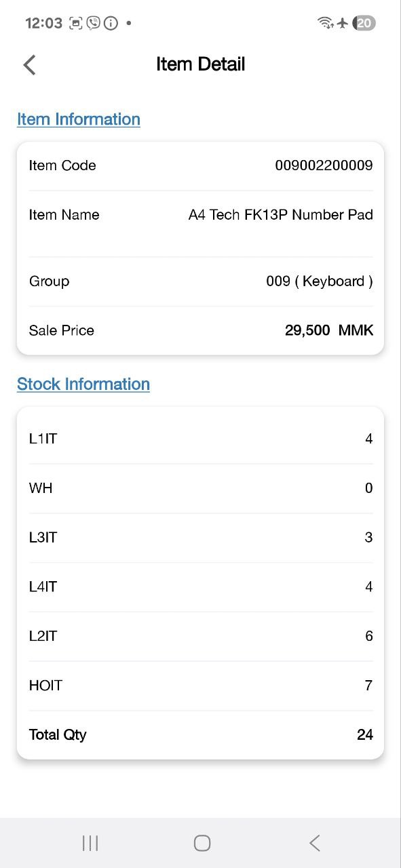Viewport: 401px width, 868px height.
Task: Select the WH stock row
Action: click(x=201, y=488)
